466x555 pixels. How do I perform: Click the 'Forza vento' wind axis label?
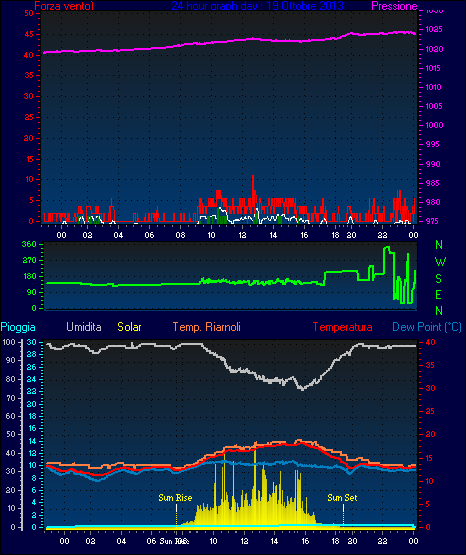[x=64, y=6]
